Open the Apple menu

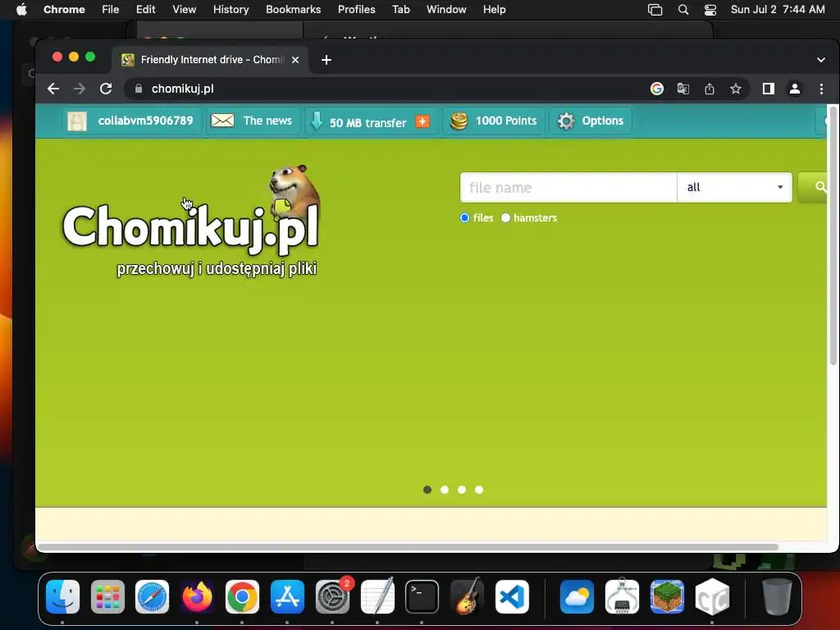pyautogui.click(x=21, y=10)
